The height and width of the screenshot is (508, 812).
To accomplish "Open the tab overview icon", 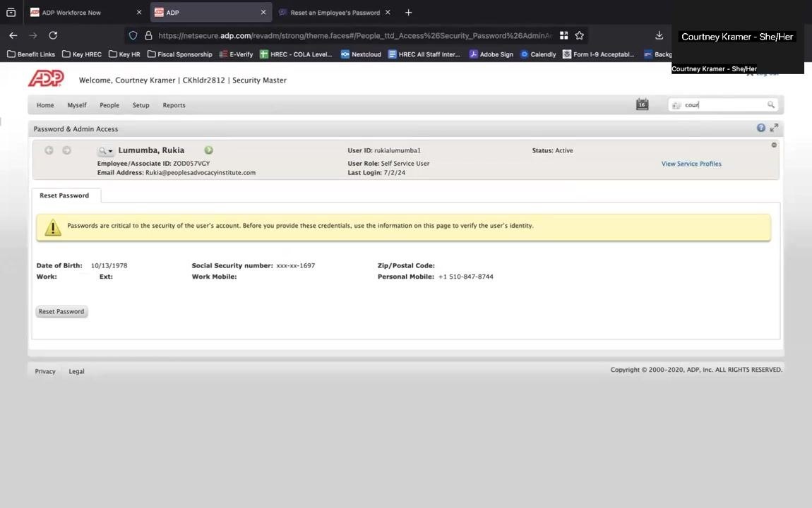I will [x=11, y=13].
